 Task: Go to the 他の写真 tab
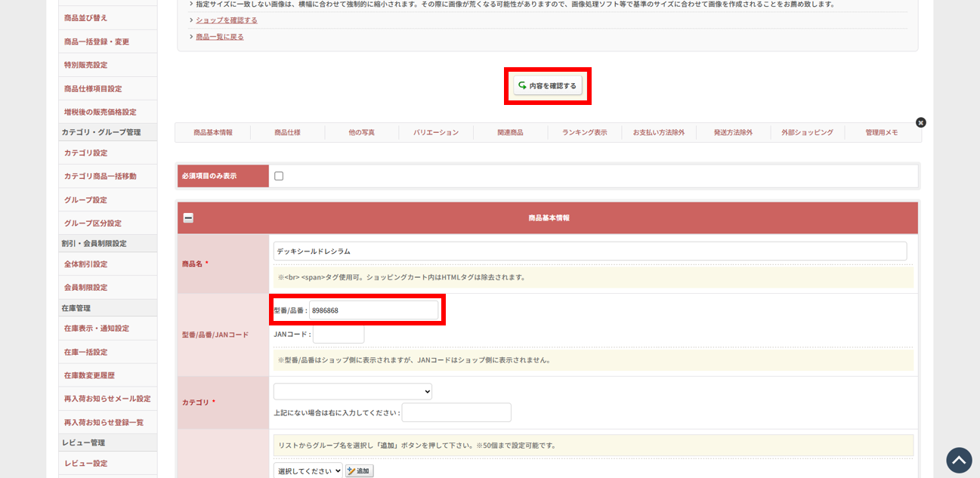click(361, 133)
